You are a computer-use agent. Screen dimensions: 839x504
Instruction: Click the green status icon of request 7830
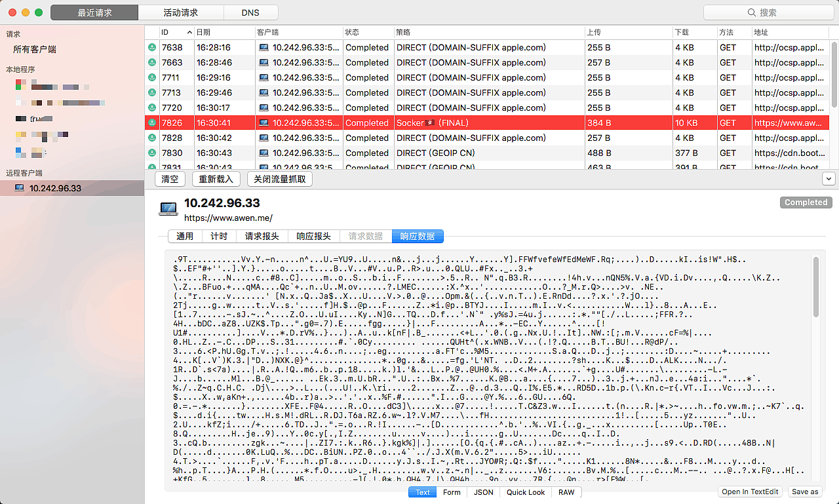click(x=152, y=153)
